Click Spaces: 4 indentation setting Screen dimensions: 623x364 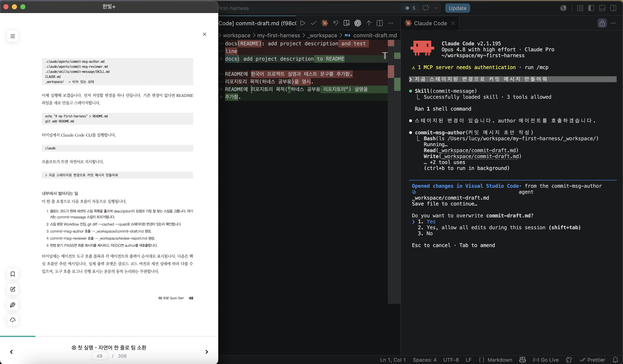[424, 360]
